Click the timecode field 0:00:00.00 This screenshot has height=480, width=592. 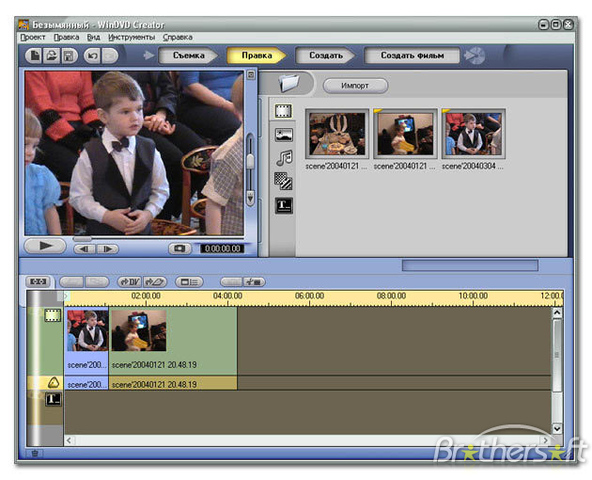point(222,248)
